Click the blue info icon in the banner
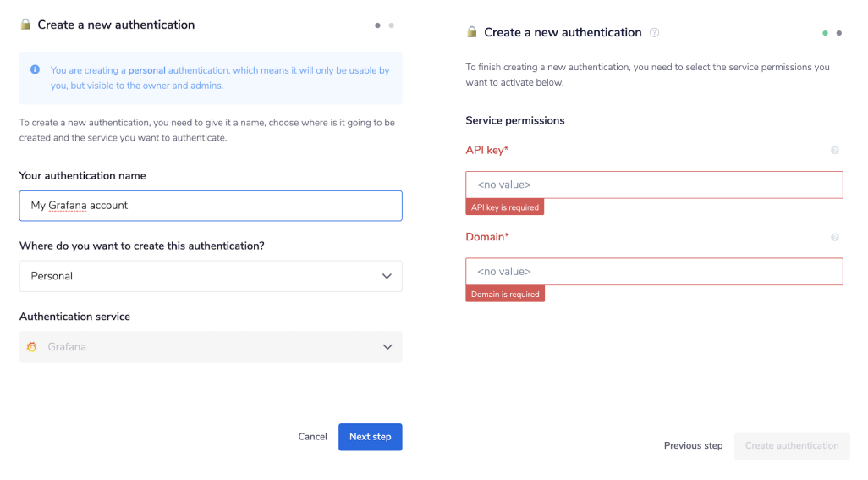The image size is (868, 480). [x=35, y=70]
